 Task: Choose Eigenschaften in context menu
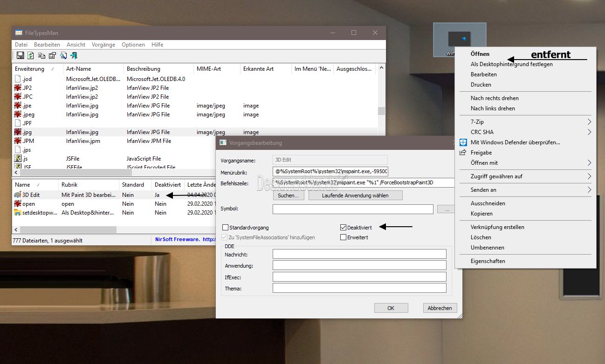click(488, 261)
